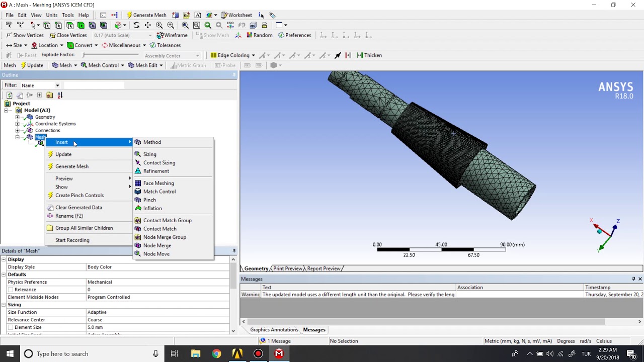Viewport: 644px width, 362px height.
Task: Activate the Box Zoom tool
Action: (170, 25)
